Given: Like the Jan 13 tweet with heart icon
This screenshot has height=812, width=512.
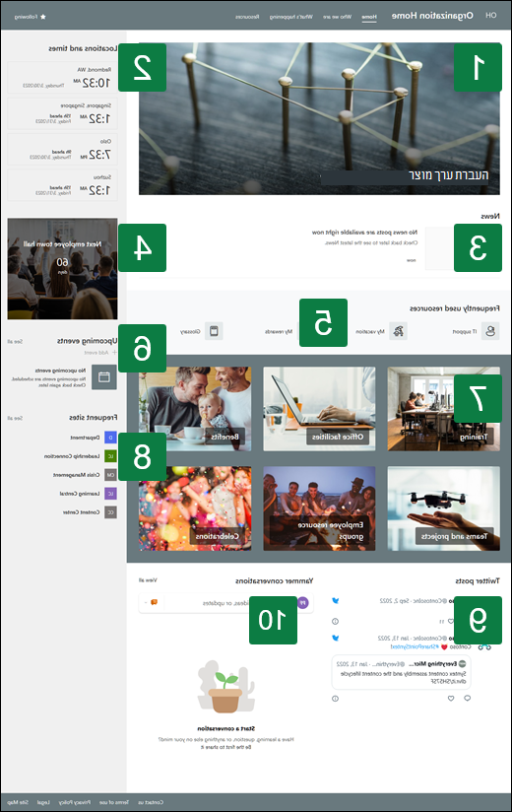Looking at the screenshot, I should (451, 698).
